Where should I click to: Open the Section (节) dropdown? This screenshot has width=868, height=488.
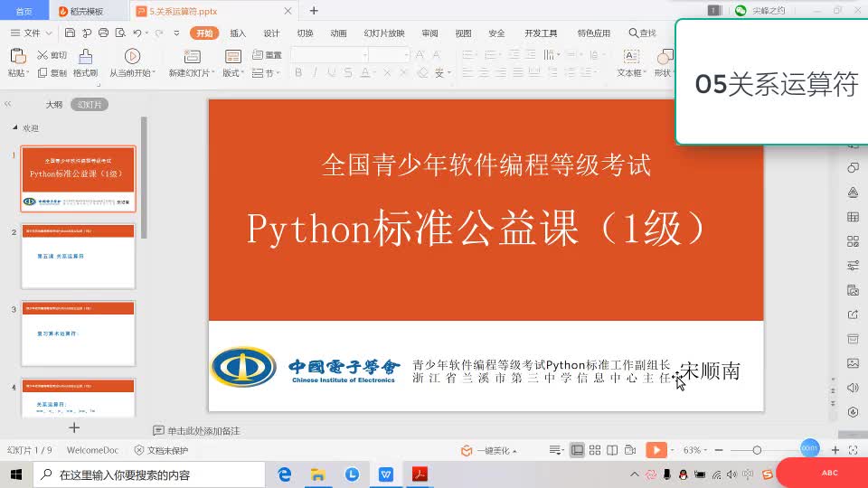pos(266,73)
